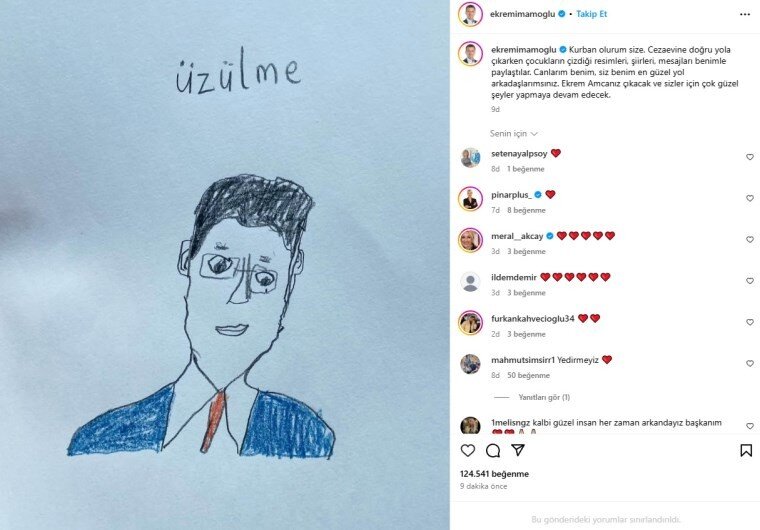Expand the Senin için comment sort dropdown

click(514, 133)
